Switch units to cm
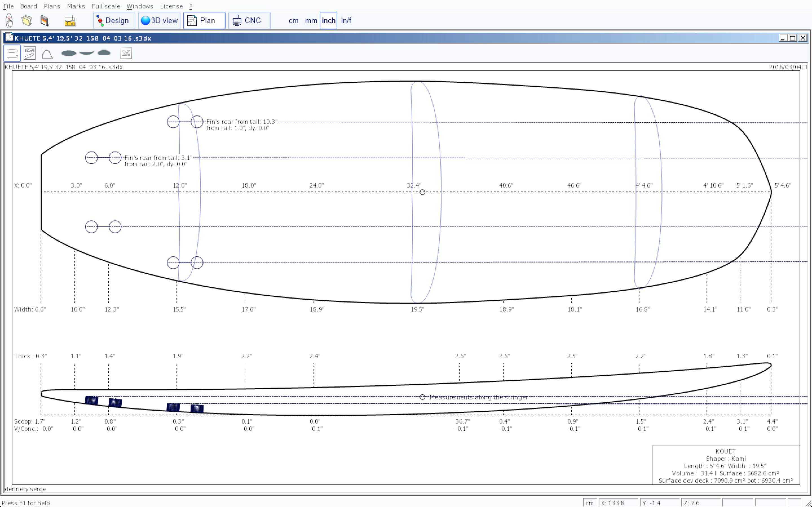This screenshot has height=507, width=812. tap(293, 21)
